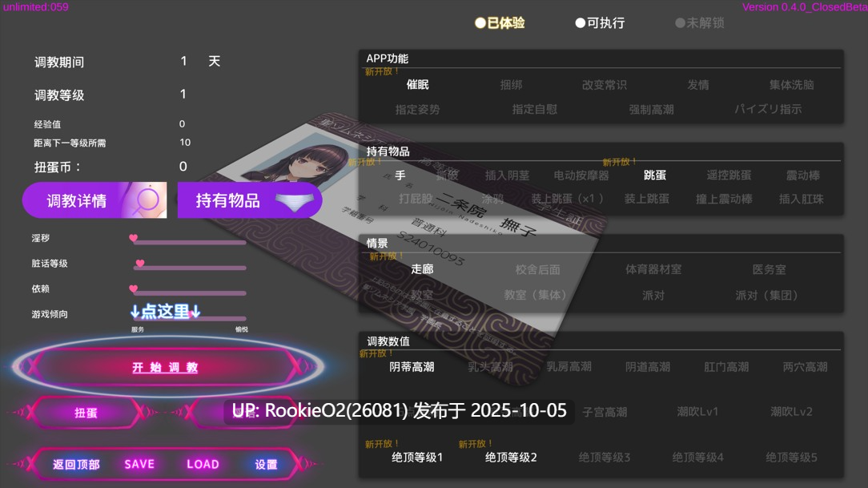Click the unlimited:059 counter text
Image resolution: width=868 pixels, height=488 pixels.
[x=36, y=7]
